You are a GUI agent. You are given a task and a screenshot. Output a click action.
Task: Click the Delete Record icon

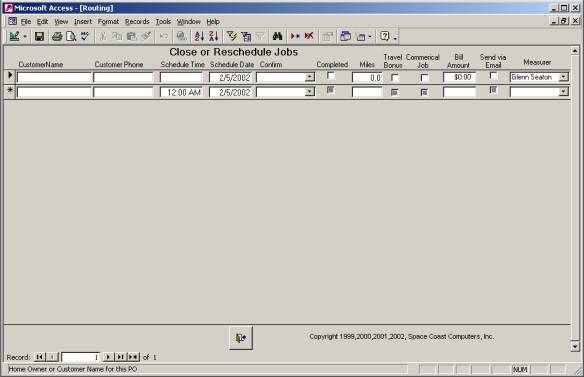[309, 36]
